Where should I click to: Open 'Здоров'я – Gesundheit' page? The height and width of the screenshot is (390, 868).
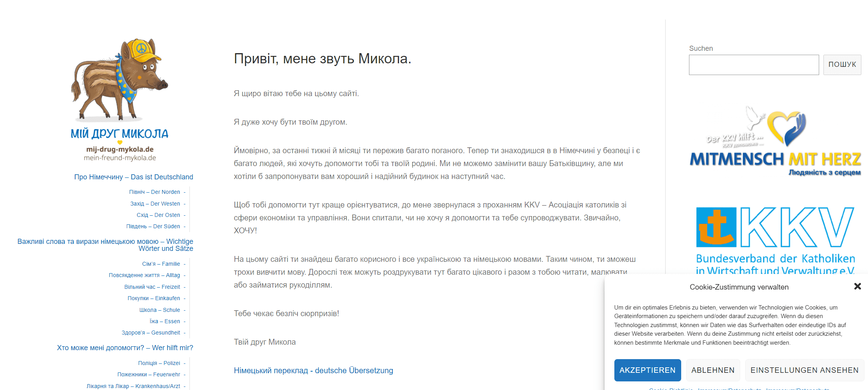tap(152, 333)
